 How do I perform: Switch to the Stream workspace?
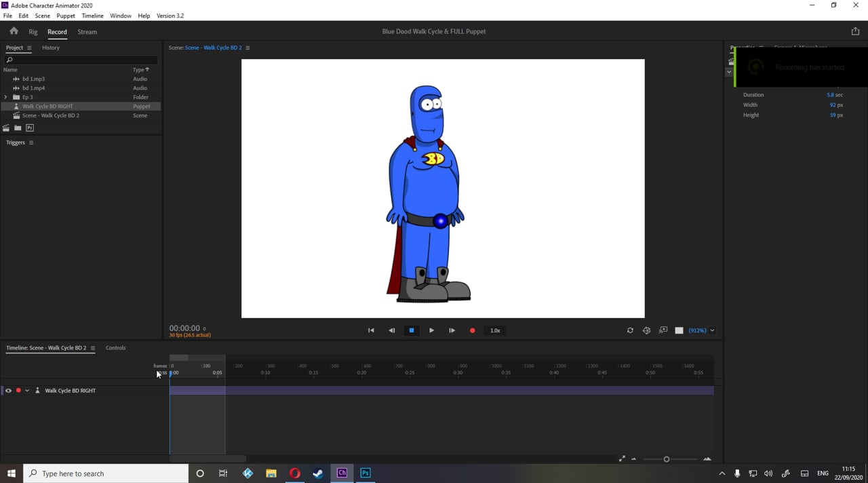click(87, 32)
